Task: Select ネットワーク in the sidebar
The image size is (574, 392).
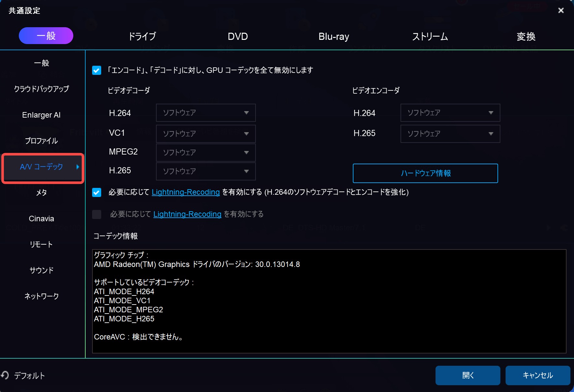Action: click(42, 296)
